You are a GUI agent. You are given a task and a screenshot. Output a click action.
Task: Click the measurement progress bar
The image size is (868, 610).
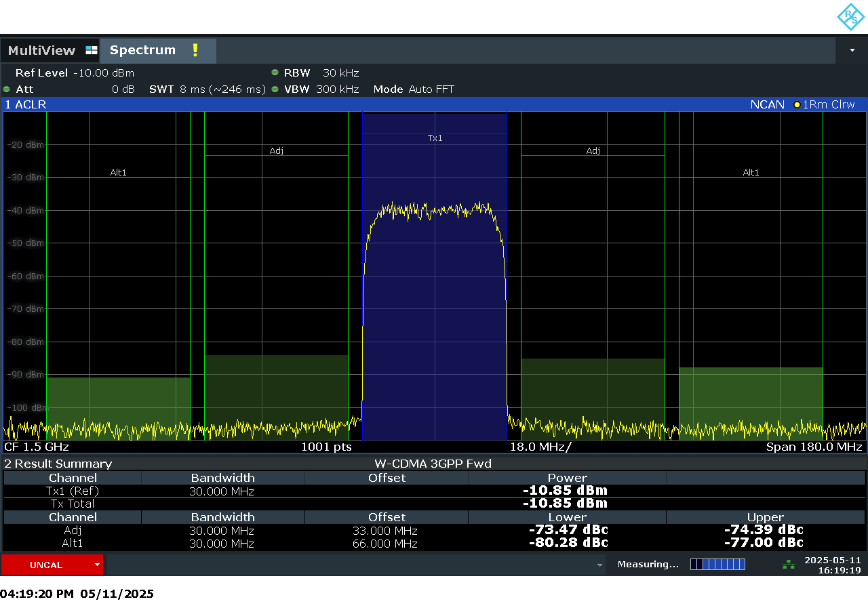click(x=717, y=564)
